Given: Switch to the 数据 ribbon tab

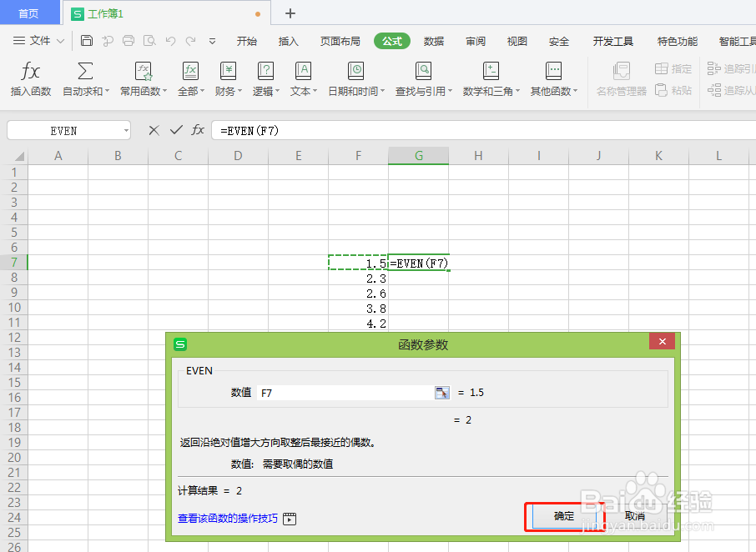Looking at the screenshot, I should [434, 42].
